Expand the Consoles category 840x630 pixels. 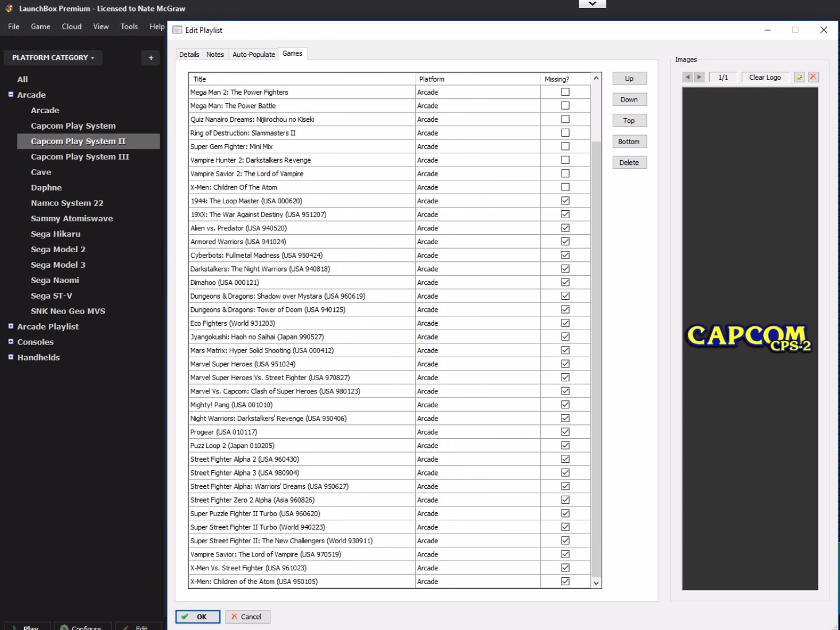click(x=10, y=341)
